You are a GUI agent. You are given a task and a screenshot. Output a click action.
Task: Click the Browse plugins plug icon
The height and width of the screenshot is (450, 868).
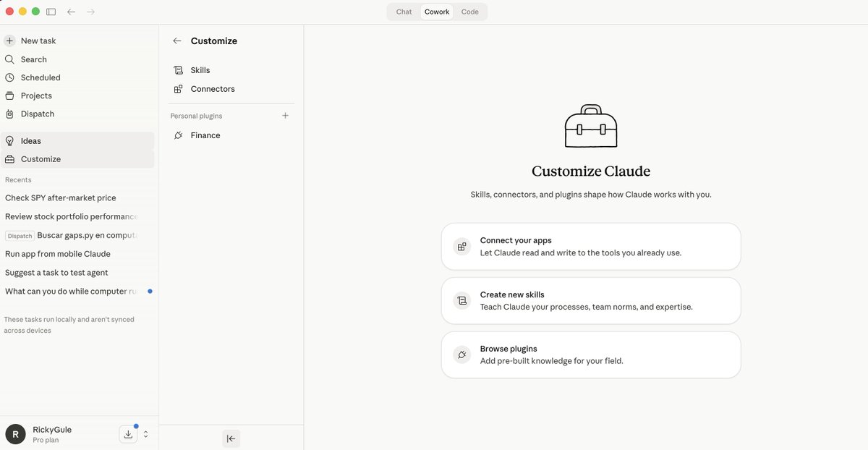point(461,355)
